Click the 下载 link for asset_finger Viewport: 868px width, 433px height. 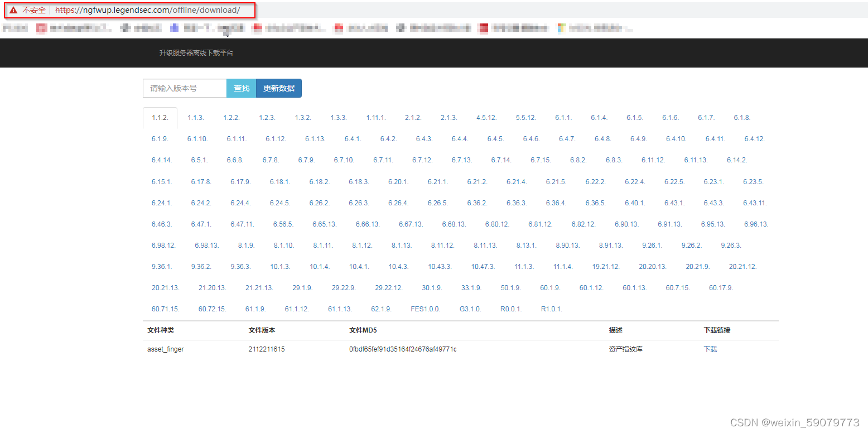pos(710,349)
